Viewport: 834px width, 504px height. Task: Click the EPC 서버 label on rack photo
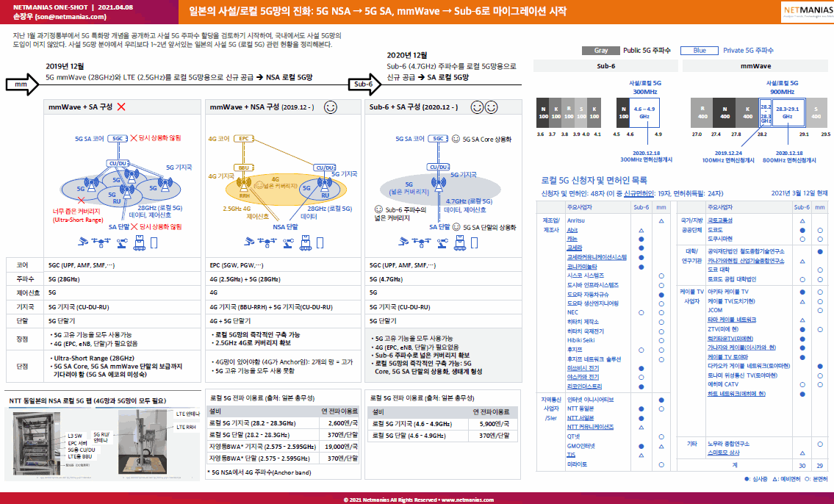pyautogui.click(x=78, y=443)
